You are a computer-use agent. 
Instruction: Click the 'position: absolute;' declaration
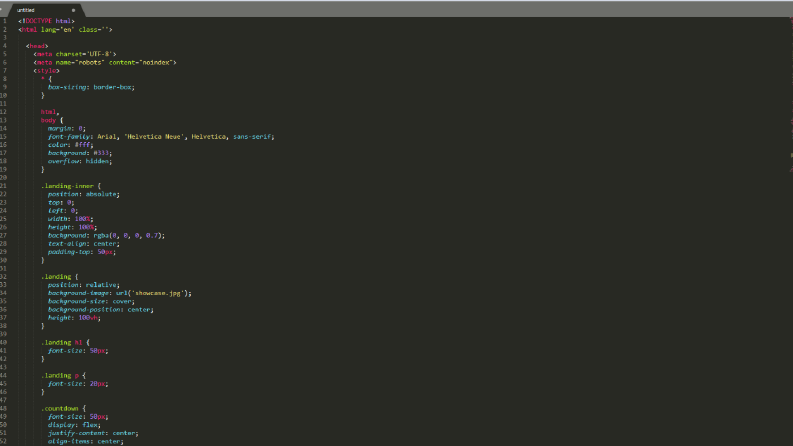(84, 194)
